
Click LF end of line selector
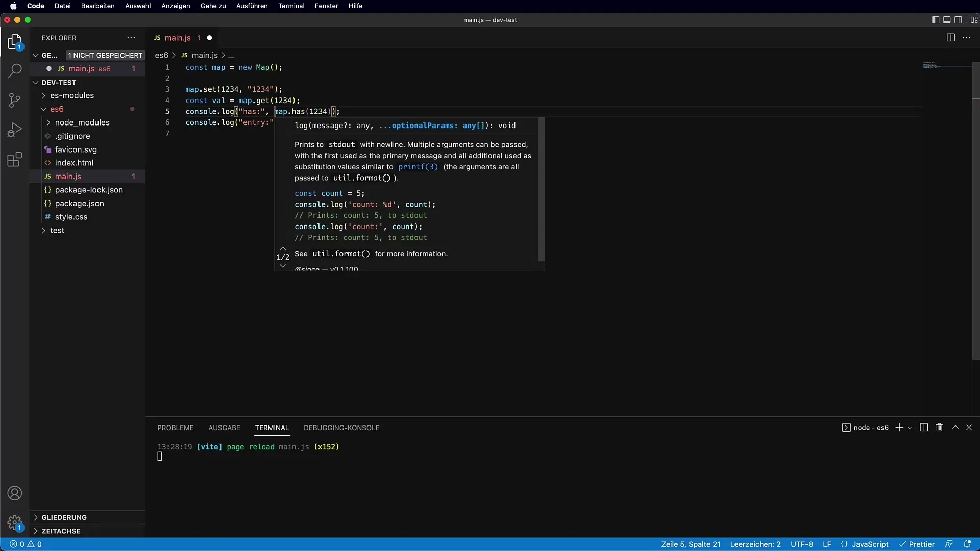[827, 544]
